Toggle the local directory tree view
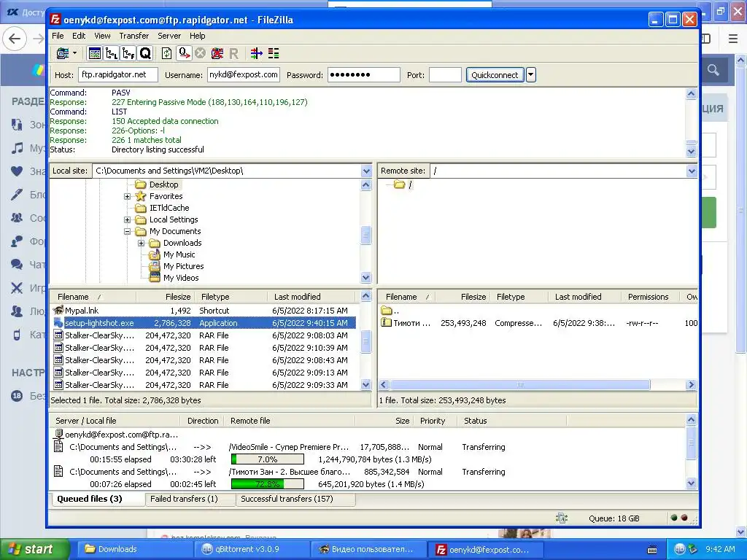 (112, 53)
